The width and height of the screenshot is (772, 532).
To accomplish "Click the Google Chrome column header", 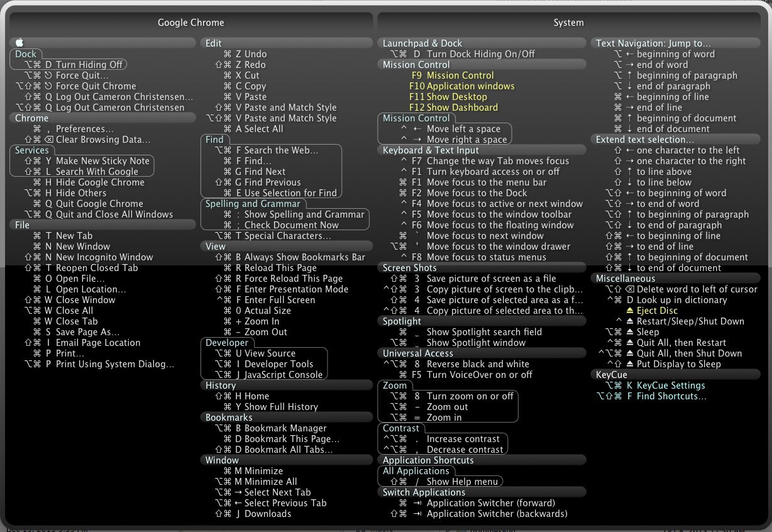I will point(190,23).
